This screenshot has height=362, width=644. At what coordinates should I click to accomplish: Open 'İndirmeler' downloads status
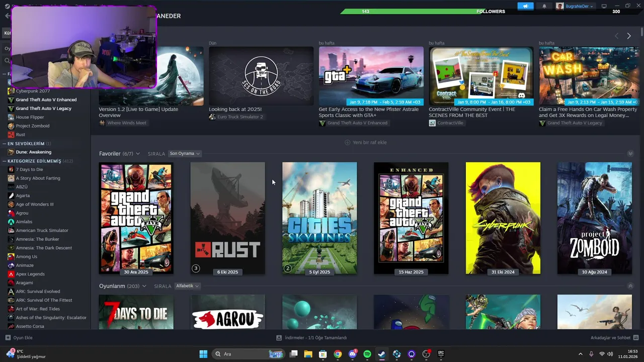(x=311, y=338)
